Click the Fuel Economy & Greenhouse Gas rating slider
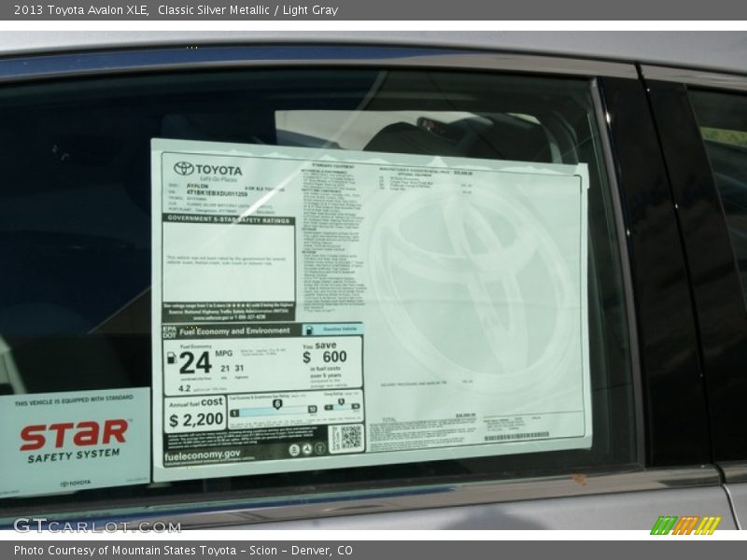The image size is (747, 560). coord(276,403)
